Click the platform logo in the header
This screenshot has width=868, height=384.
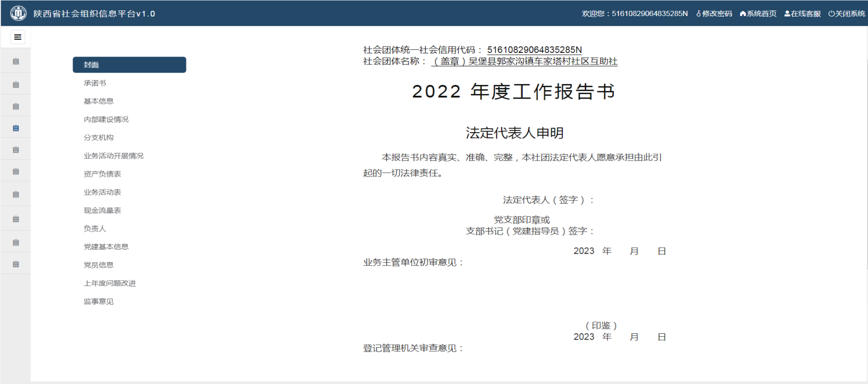click(x=18, y=13)
